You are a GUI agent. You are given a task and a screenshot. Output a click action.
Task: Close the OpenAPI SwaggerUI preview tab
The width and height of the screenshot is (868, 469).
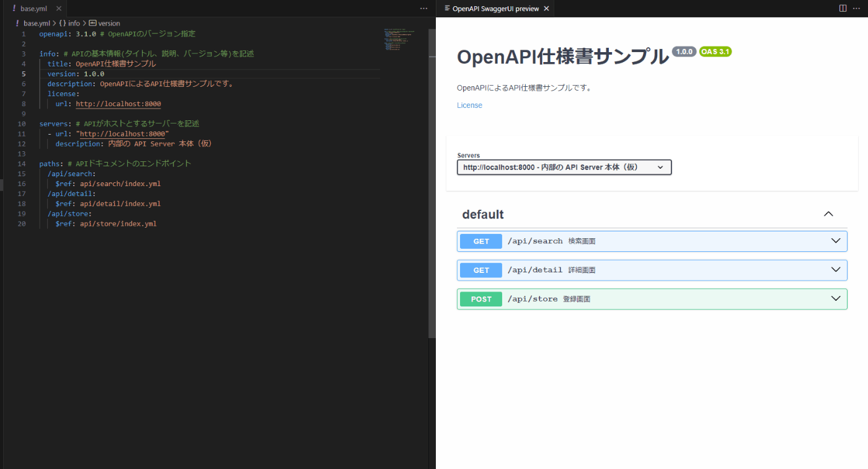pyautogui.click(x=546, y=9)
